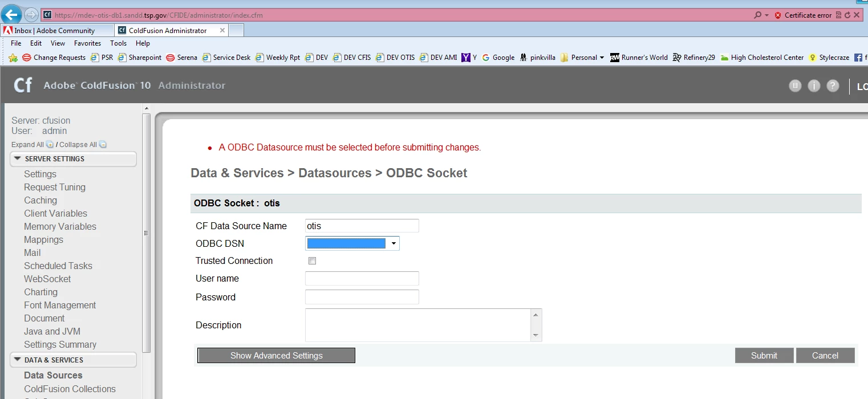Click the browser Forward arrow button
Image resolution: width=868 pixels, height=399 pixels.
[31, 15]
